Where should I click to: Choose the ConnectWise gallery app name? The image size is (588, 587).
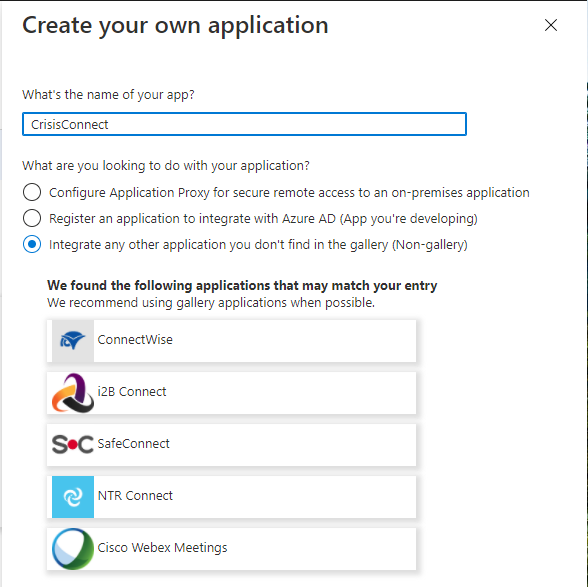(135, 339)
